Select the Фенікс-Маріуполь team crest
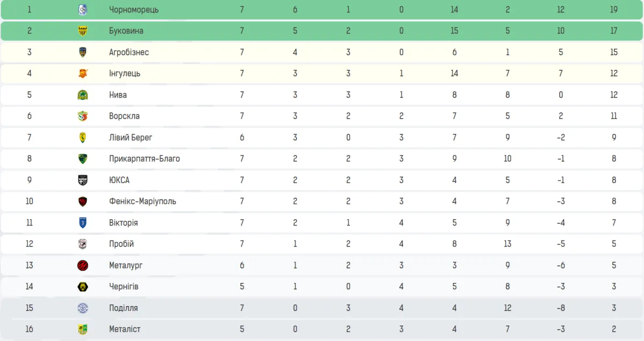 [x=83, y=201]
